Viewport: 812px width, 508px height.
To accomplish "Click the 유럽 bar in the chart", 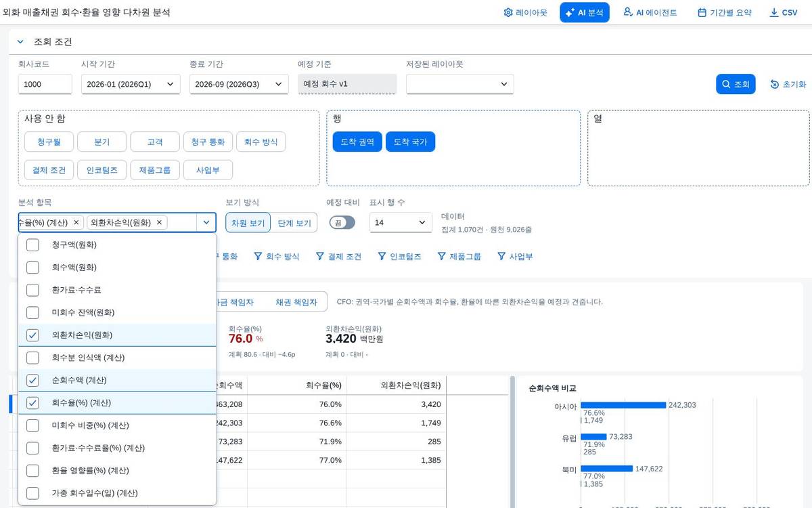I will coord(594,437).
